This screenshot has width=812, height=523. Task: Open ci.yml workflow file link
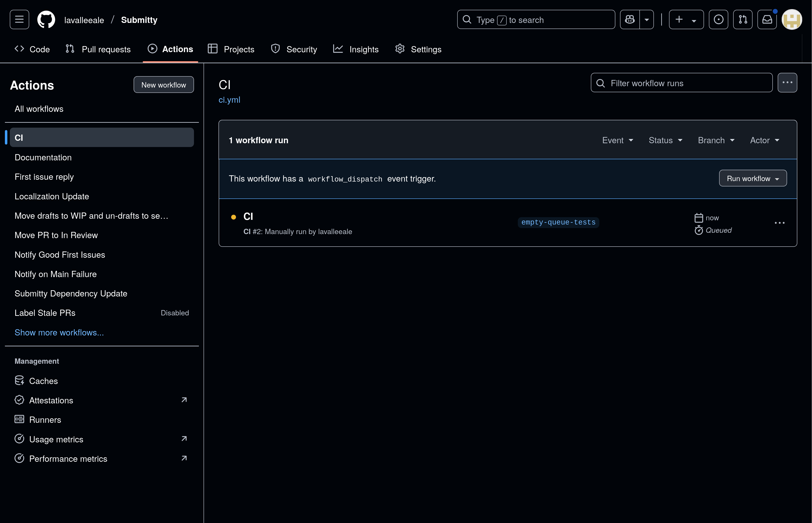229,100
